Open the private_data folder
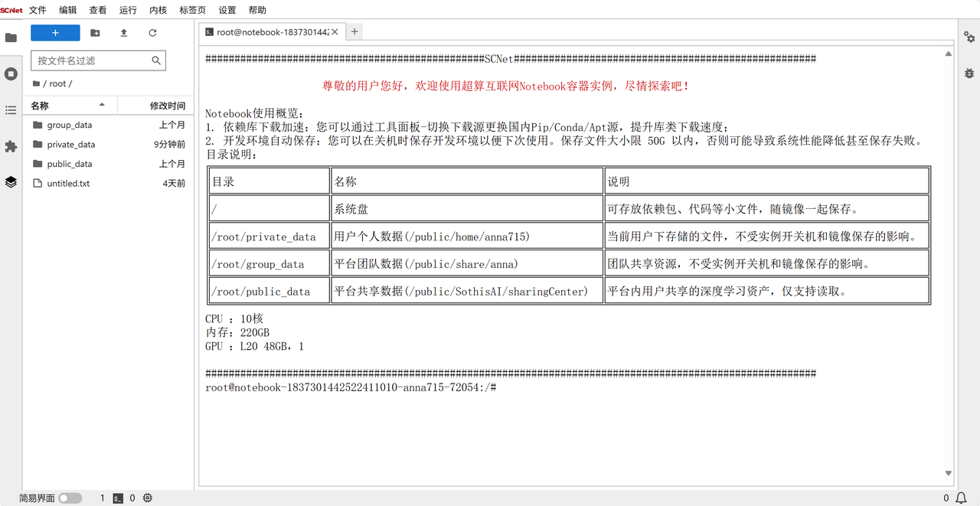Image resolution: width=980 pixels, height=506 pixels. [x=71, y=145]
